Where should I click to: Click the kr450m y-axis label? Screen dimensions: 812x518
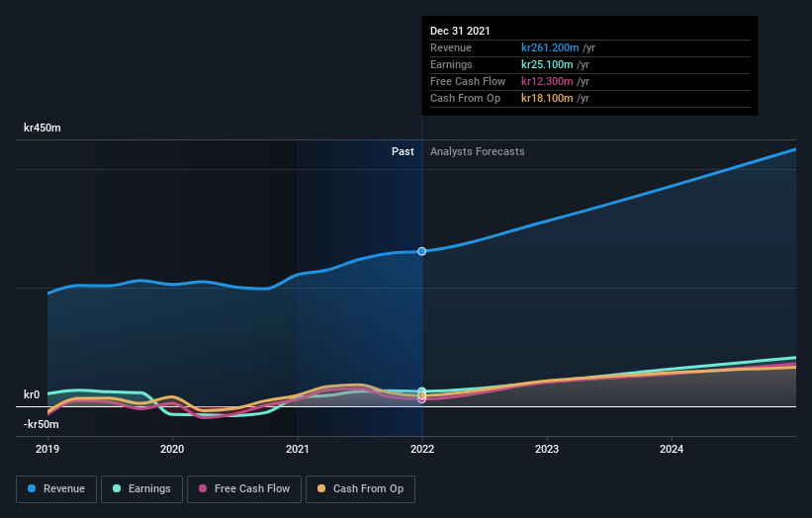43,128
